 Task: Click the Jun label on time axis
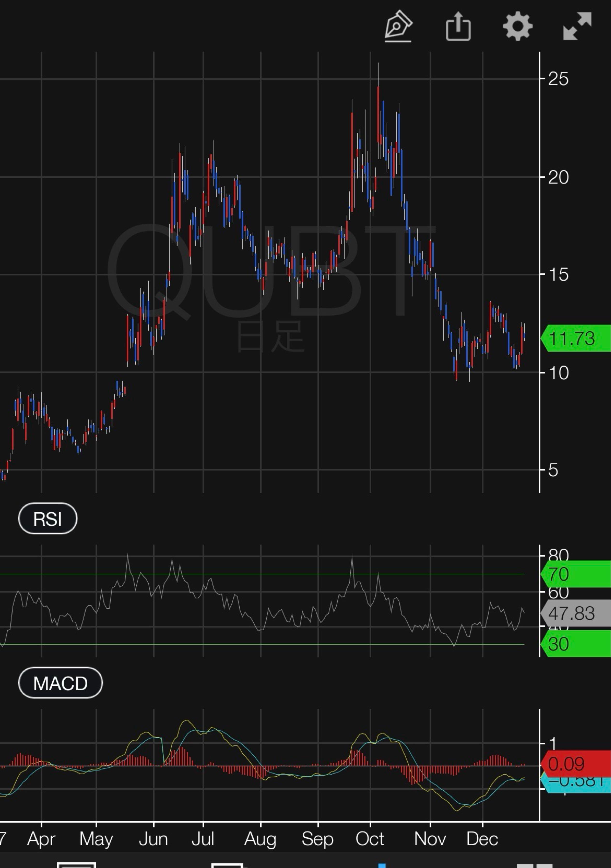153,839
